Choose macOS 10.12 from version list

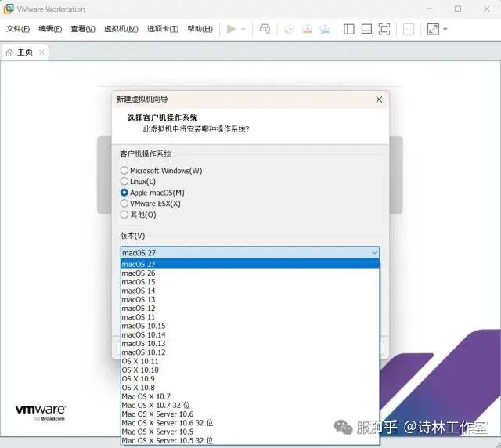(x=250, y=352)
